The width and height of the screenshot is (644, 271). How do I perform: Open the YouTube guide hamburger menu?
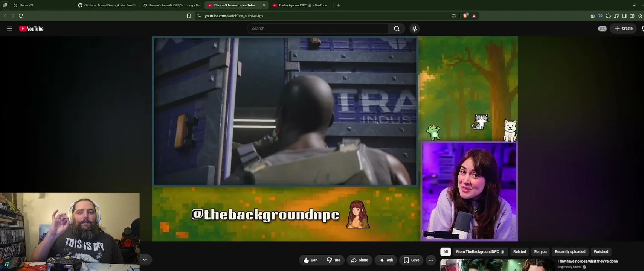[9, 29]
